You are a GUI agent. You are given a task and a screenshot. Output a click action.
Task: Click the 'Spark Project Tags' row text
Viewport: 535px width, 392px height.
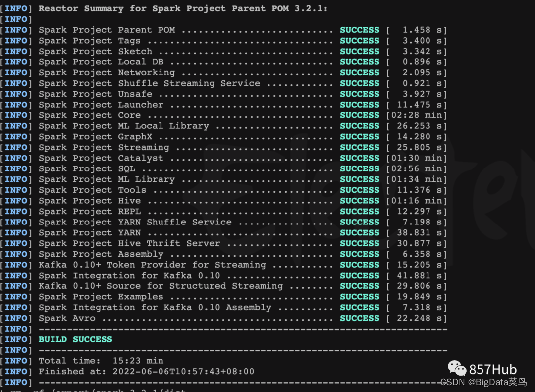pos(89,41)
